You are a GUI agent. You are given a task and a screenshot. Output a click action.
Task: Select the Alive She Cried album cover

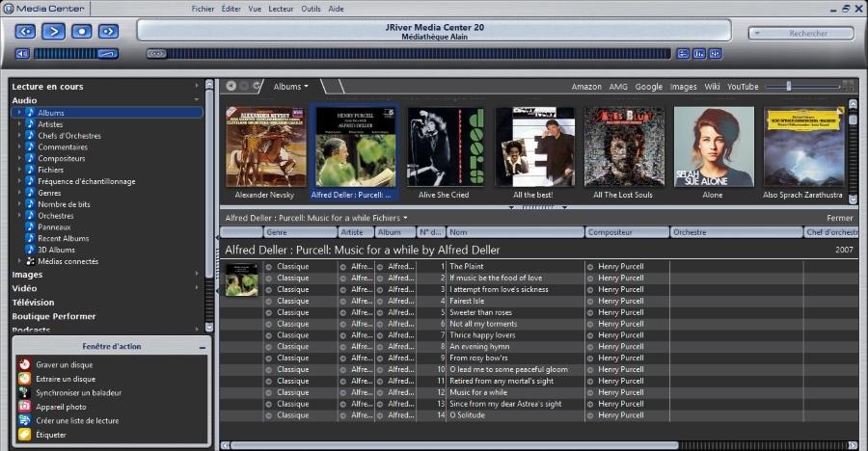pos(445,146)
